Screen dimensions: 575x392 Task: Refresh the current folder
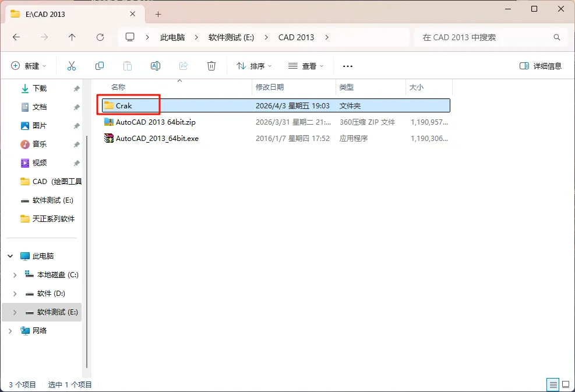pos(100,37)
